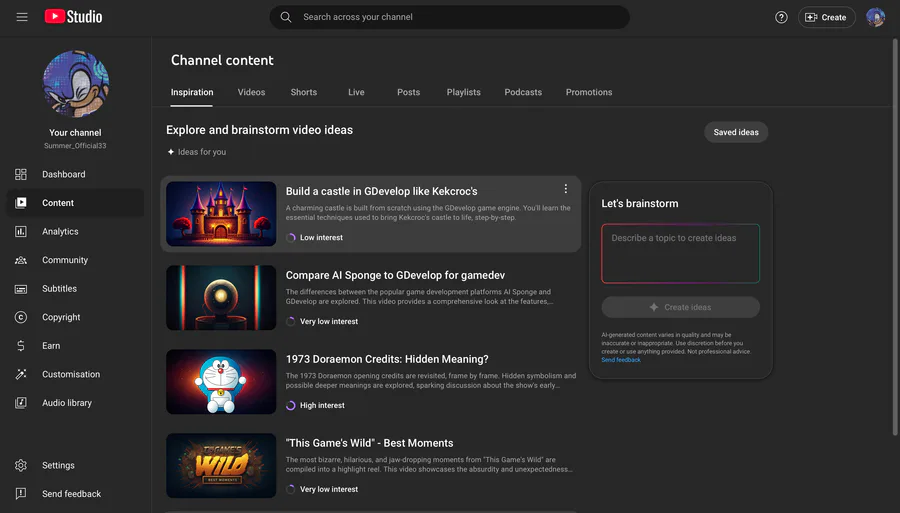Switch to the Posts tab
This screenshot has width=900, height=513.
(409, 92)
